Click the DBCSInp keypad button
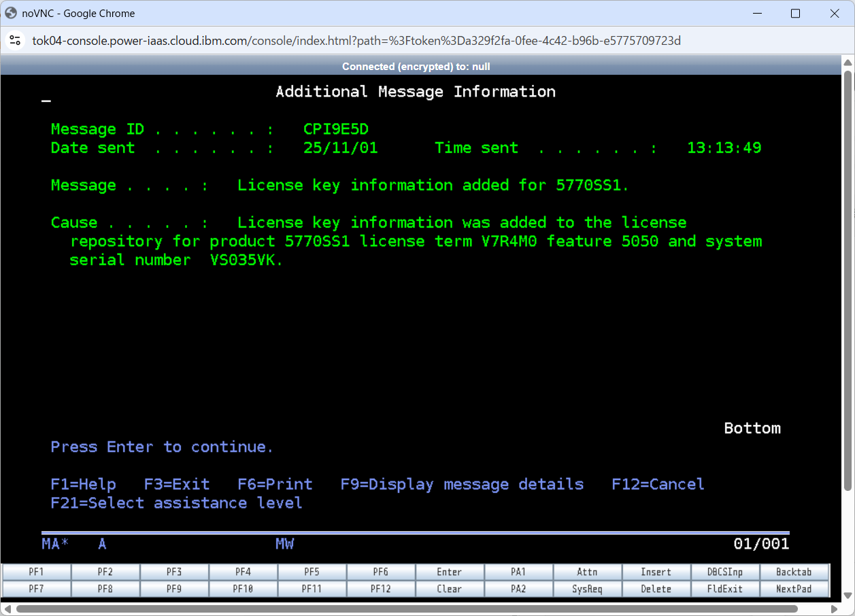 (725, 572)
